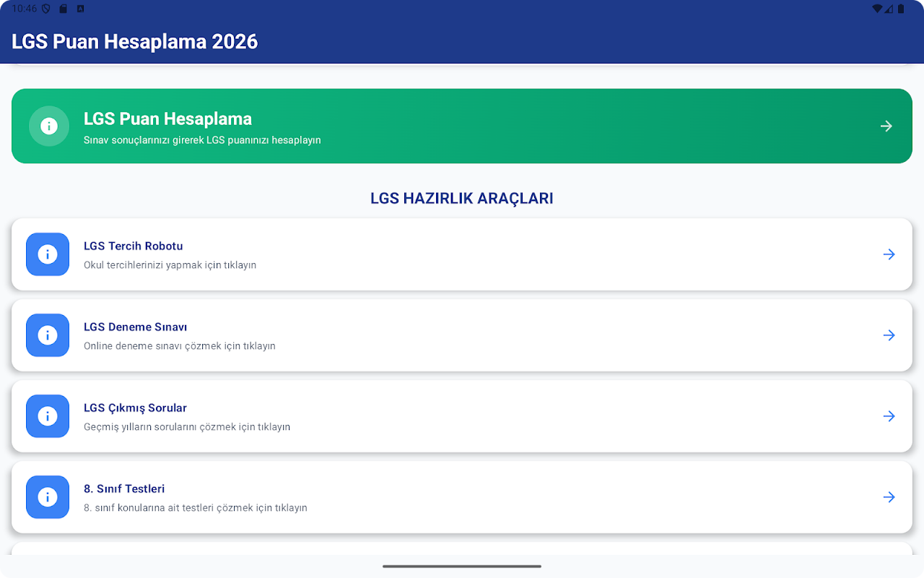Tap the arrow on the 8. Sınıf Testleri card

click(889, 497)
